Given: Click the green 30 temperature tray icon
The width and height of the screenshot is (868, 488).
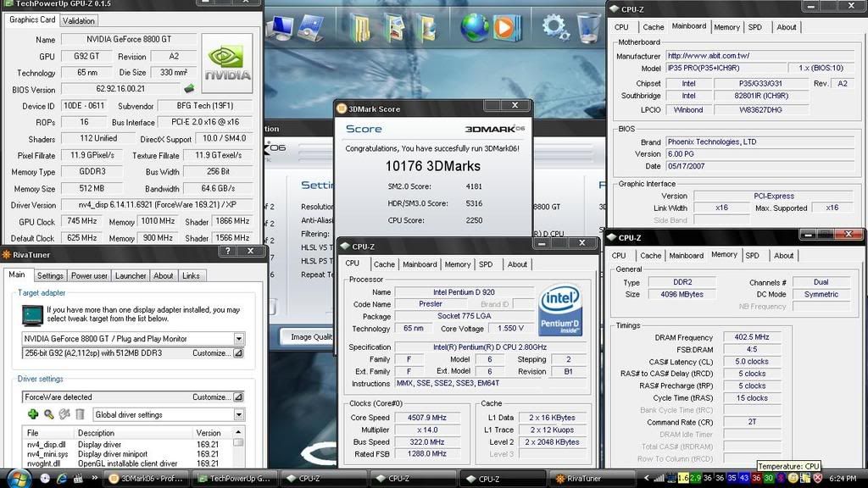Looking at the screenshot, I should pyautogui.click(x=768, y=479).
